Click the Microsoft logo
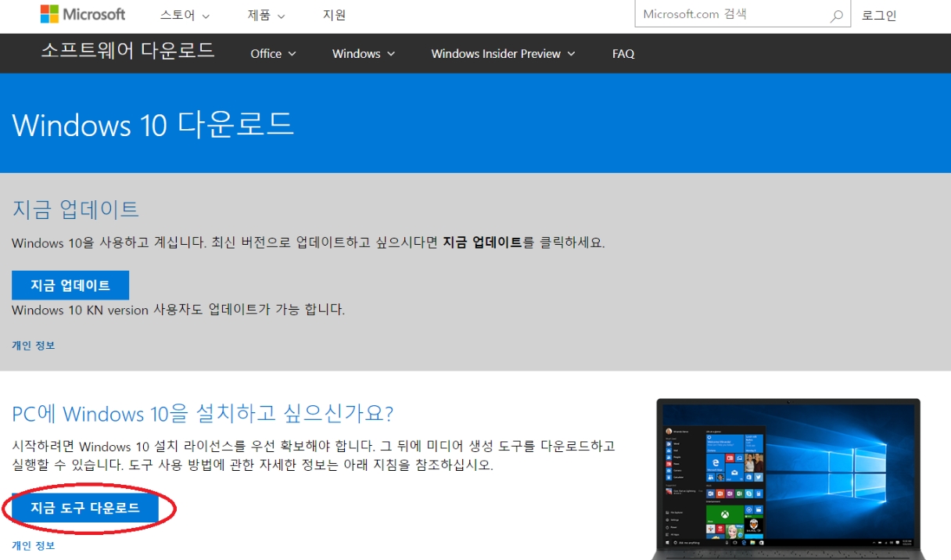Screen dimensions: 951x560 point(83,14)
